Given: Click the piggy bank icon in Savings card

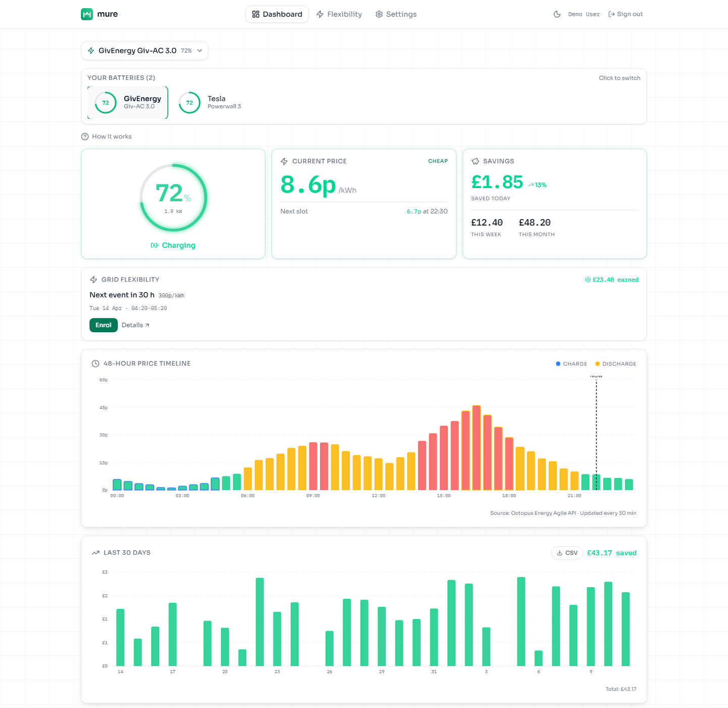Looking at the screenshot, I should tap(475, 161).
